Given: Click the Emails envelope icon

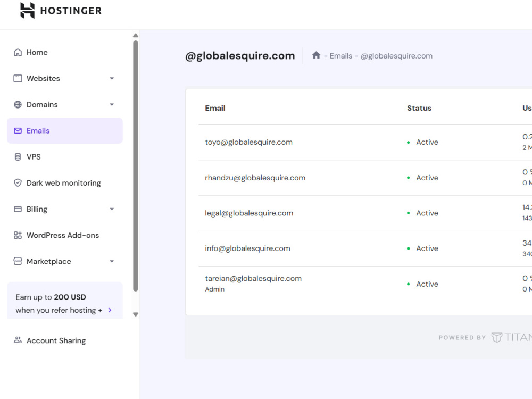Looking at the screenshot, I should coord(18,131).
